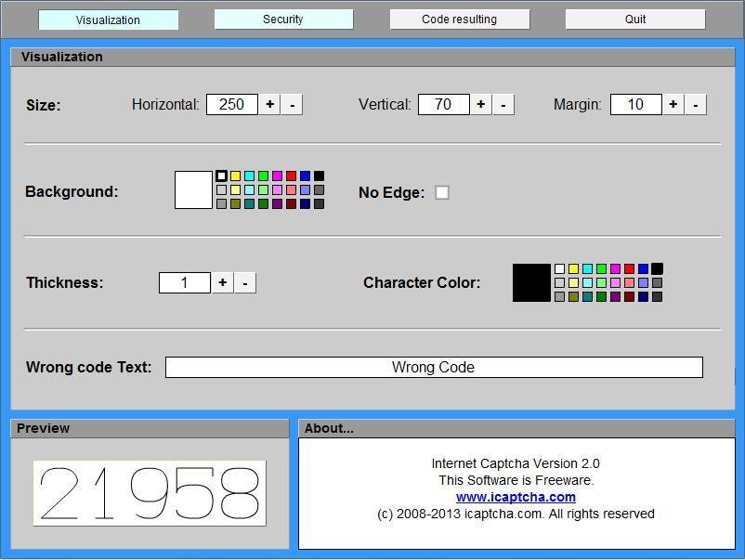Decrease the Vertical size value
The image size is (745, 560).
click(502, 104)
